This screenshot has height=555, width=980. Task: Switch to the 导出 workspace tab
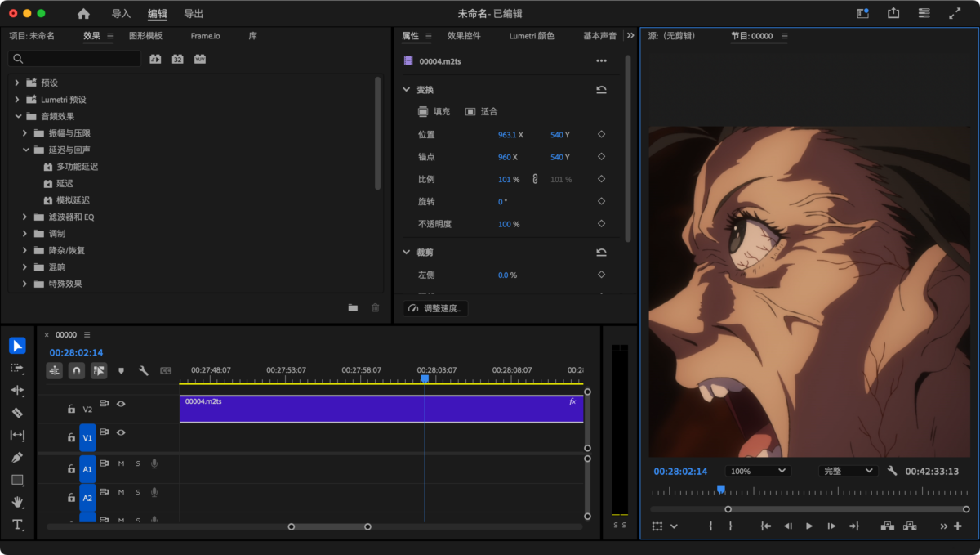(x=194, y=14)
